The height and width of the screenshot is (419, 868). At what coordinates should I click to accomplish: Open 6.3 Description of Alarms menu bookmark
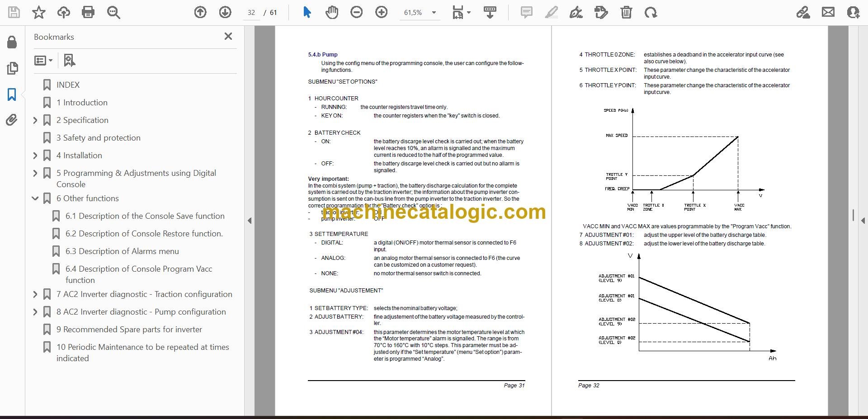[x=122, y=251]
